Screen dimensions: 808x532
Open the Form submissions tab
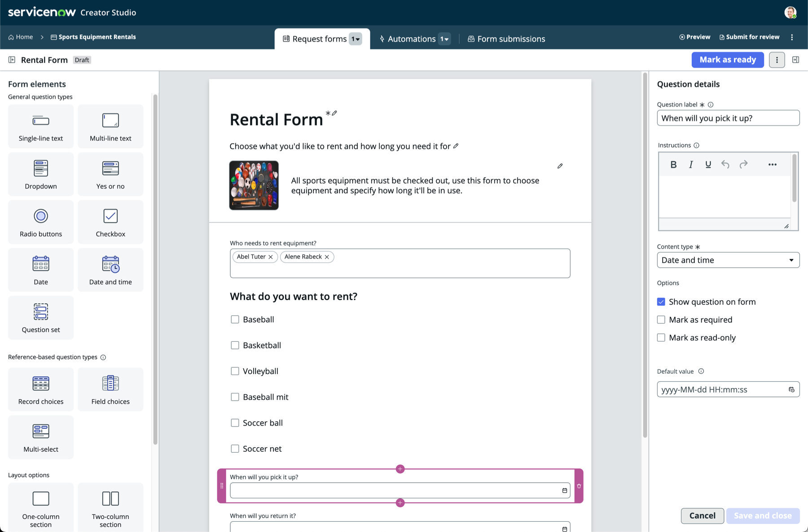pos(506,39)
